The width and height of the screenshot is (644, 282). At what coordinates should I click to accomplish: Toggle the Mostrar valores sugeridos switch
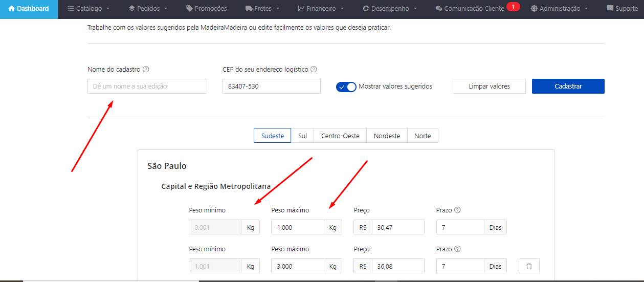(346, 86)
